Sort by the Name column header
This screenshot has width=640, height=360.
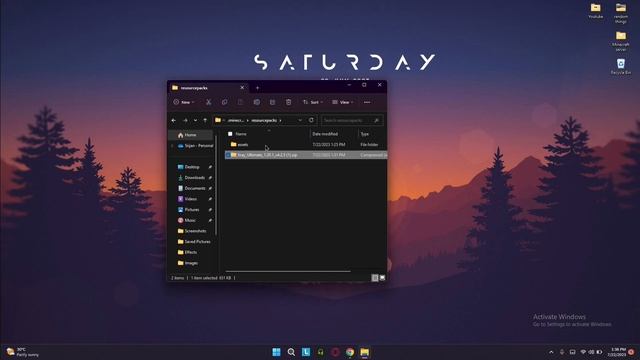click(x=241, y=134)
